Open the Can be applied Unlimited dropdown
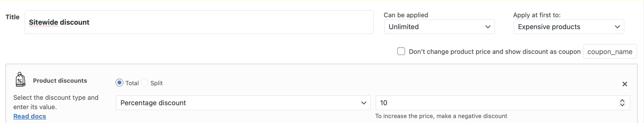The height and width of the screenshot is (123, 644). (439, 27)
